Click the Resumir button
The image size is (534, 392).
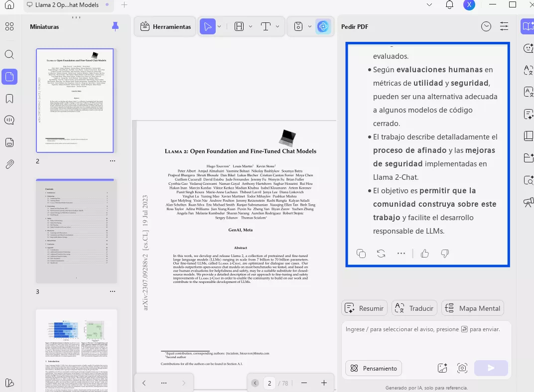coord(364,308)
